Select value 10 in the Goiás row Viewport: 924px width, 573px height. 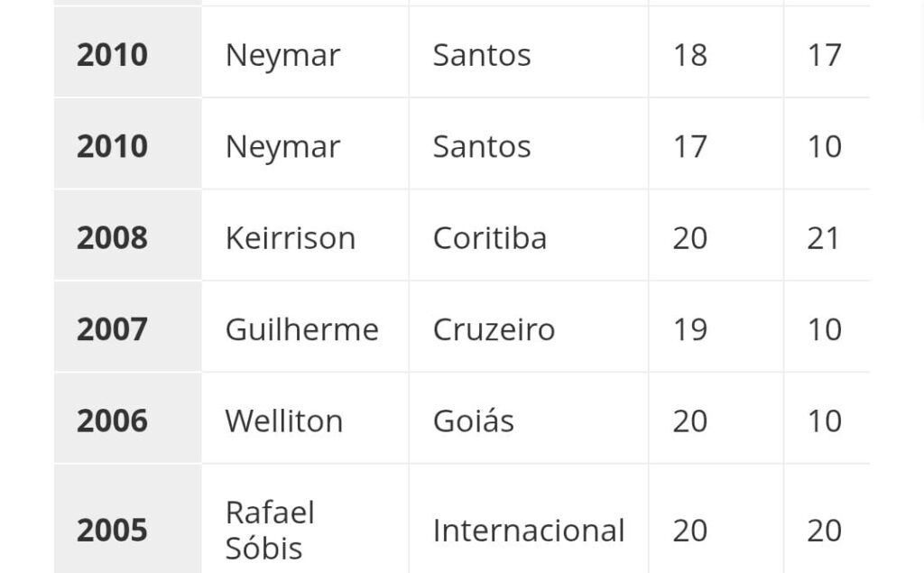pyautogui.click(x=824, y=421)
